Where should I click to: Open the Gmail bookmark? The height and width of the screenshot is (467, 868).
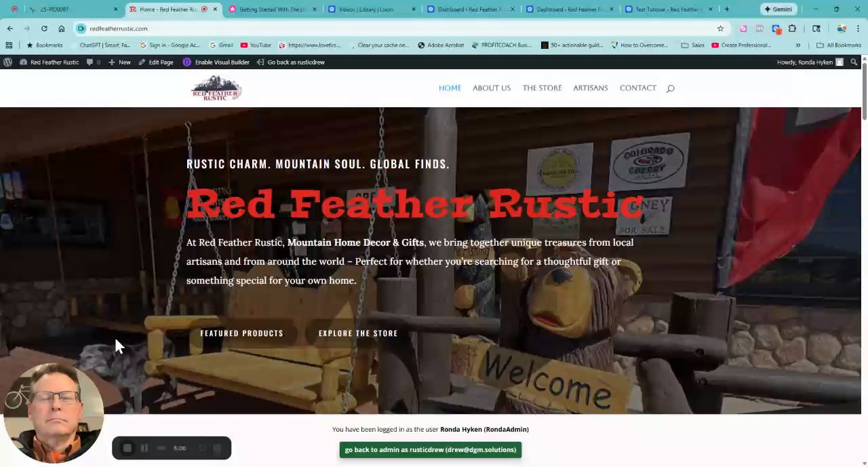click(221, 45)
